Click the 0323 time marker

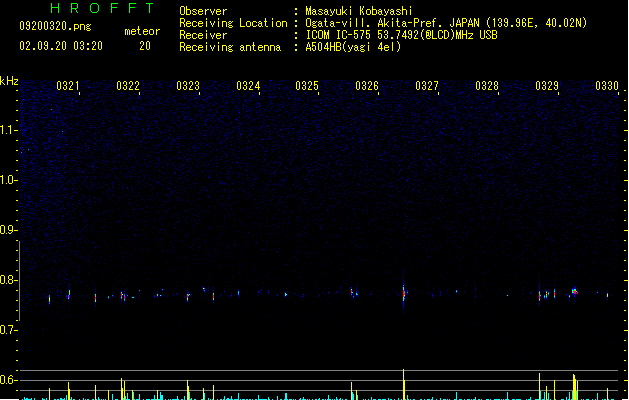click(x=188, y=86)
